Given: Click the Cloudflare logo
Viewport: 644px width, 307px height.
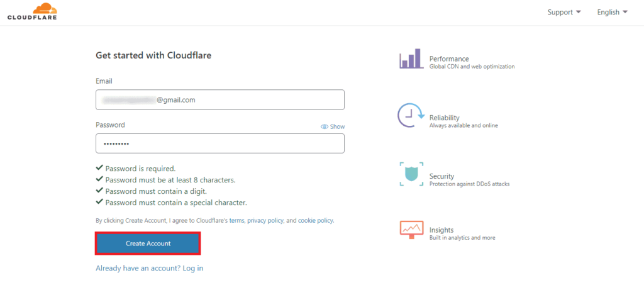Looking at the screenshot, I should pos(32,11).
